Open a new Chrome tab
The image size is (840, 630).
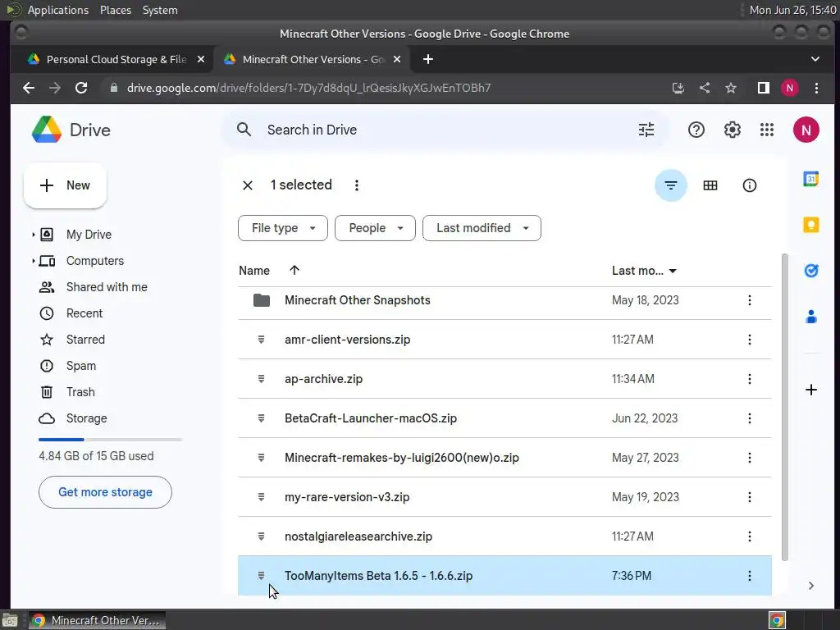[427, 59]
